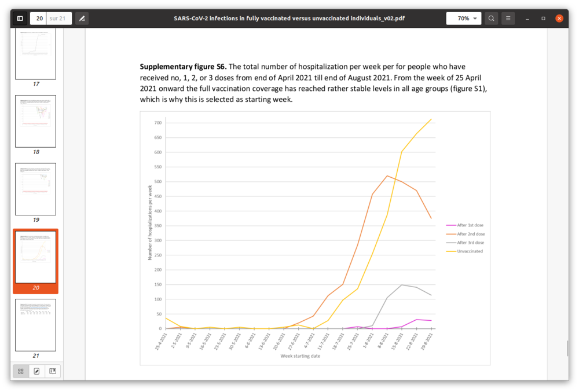Toggle the side pane button

click(20, 19)
